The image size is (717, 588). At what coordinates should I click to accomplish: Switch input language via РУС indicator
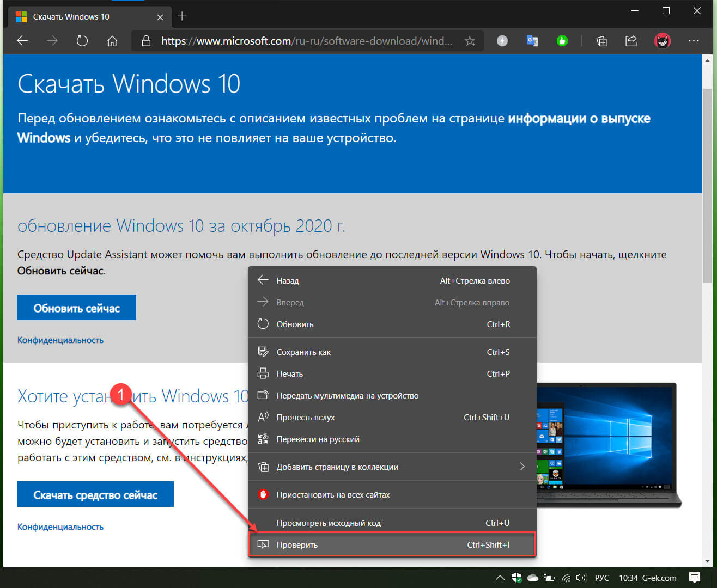(x=602, y=578)
